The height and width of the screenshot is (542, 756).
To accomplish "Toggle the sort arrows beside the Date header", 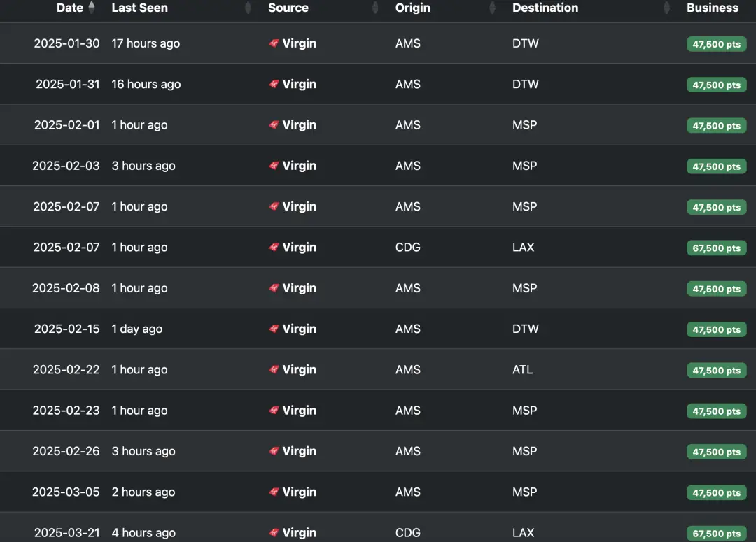I will [92, 8].
